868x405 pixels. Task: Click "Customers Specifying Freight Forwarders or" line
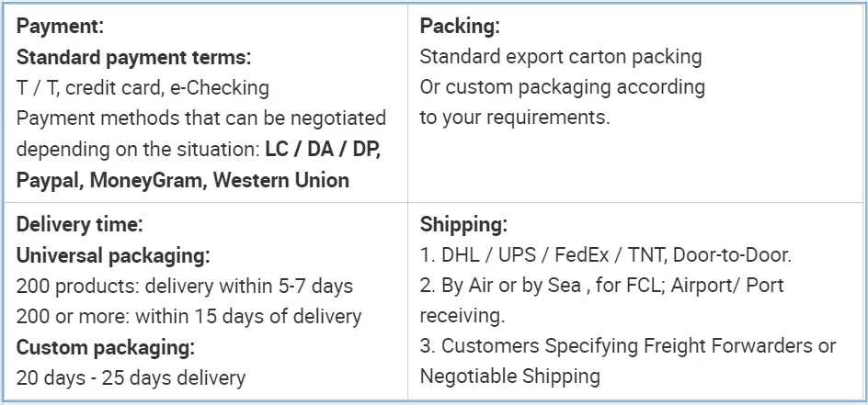click(x=628, y=345)
